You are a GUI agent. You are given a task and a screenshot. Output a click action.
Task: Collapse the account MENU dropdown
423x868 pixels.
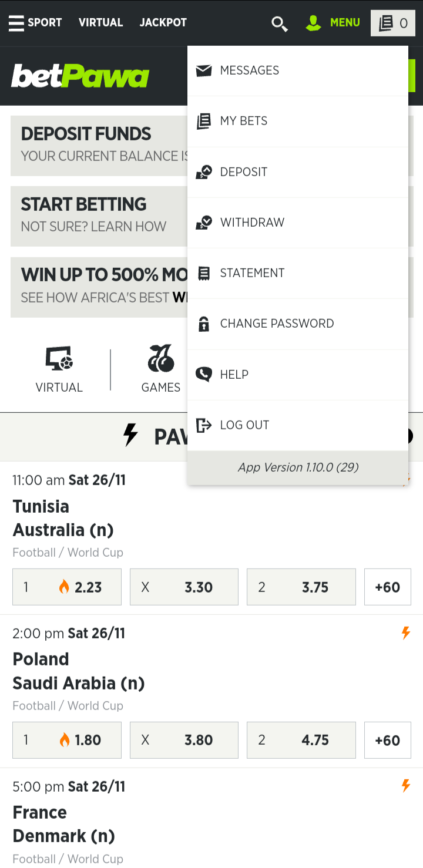click(344, 23)
